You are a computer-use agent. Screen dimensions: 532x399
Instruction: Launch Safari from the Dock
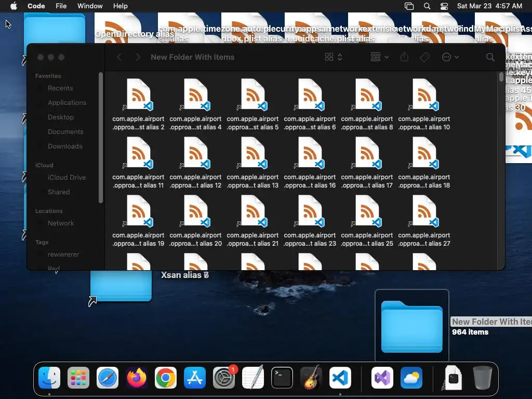point(108,378)
